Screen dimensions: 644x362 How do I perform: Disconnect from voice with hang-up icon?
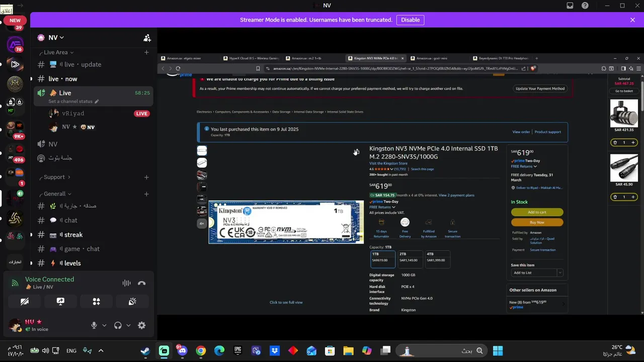point(142,283)
